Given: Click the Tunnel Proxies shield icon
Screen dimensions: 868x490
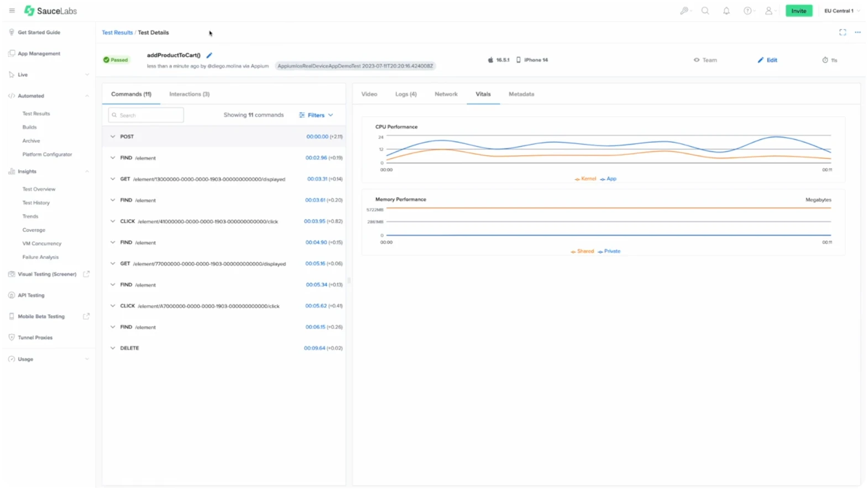Looking at the screenshot, I should coord(12,337).
